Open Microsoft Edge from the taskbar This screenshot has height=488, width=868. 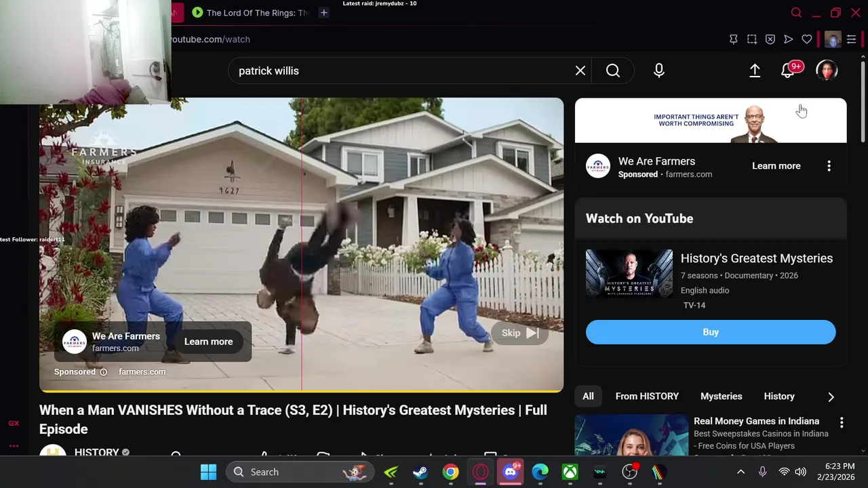540,472
